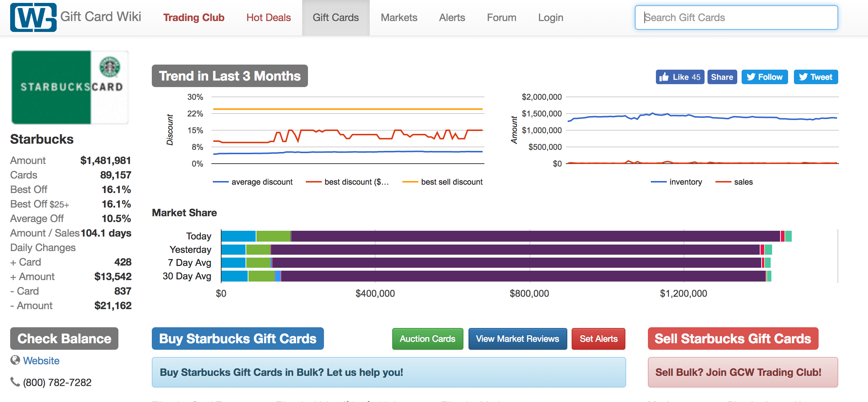Click the Trend in Last 3 Months heading
This screenshot has width=868, height=402.
(230, 76)
